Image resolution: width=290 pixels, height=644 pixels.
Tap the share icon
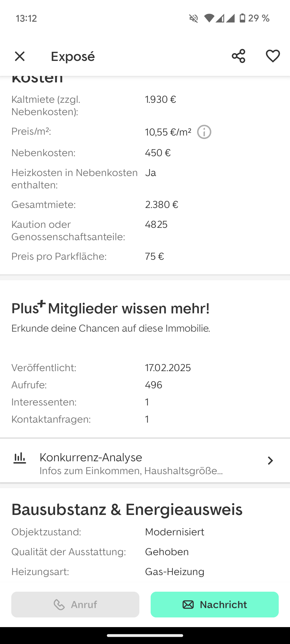tap(238, 56)
